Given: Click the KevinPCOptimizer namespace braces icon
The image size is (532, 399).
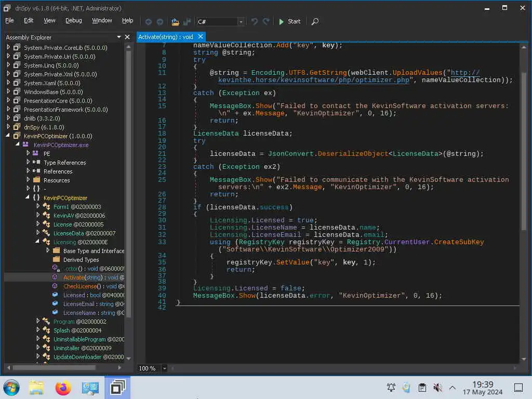Looking at the screenshot, I should point(36,197).
